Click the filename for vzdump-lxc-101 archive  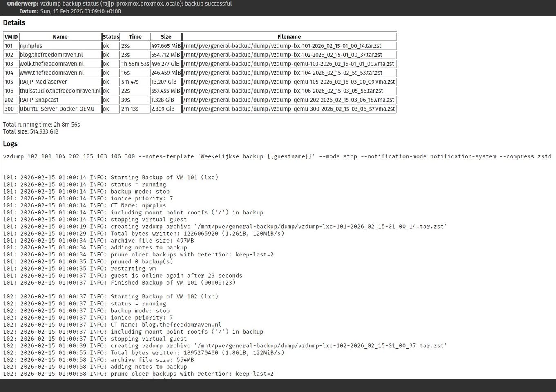pyautogui.click(x=289, y=46)
